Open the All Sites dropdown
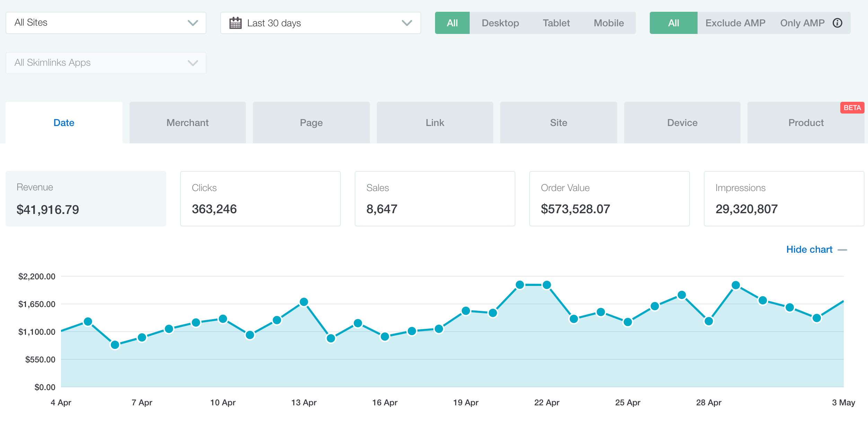This screenshot has height=423, width=868. pyautogui.click(x=104, y=23)
